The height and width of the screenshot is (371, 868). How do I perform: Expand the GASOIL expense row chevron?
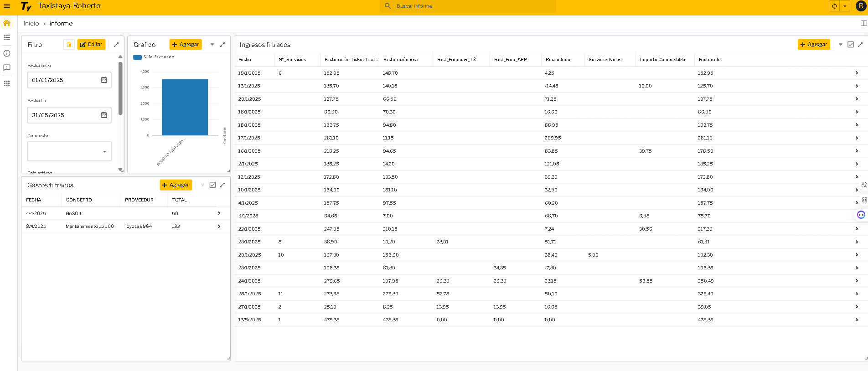tap(219, 213)
